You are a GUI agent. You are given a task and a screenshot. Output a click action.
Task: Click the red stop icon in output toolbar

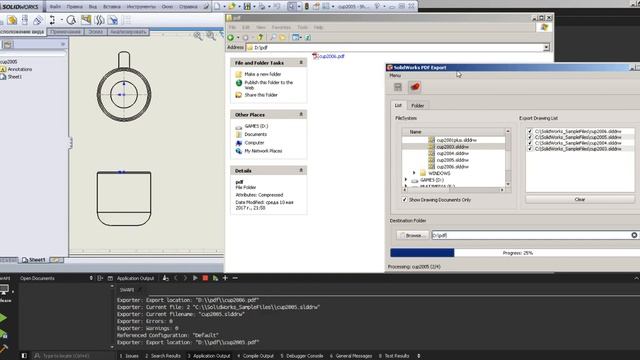(205, 278)
